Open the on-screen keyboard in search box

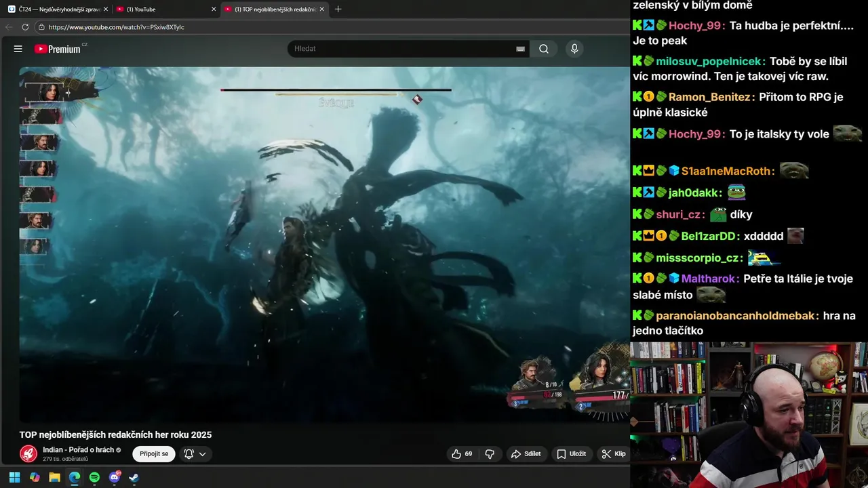(x=520, y=49)
